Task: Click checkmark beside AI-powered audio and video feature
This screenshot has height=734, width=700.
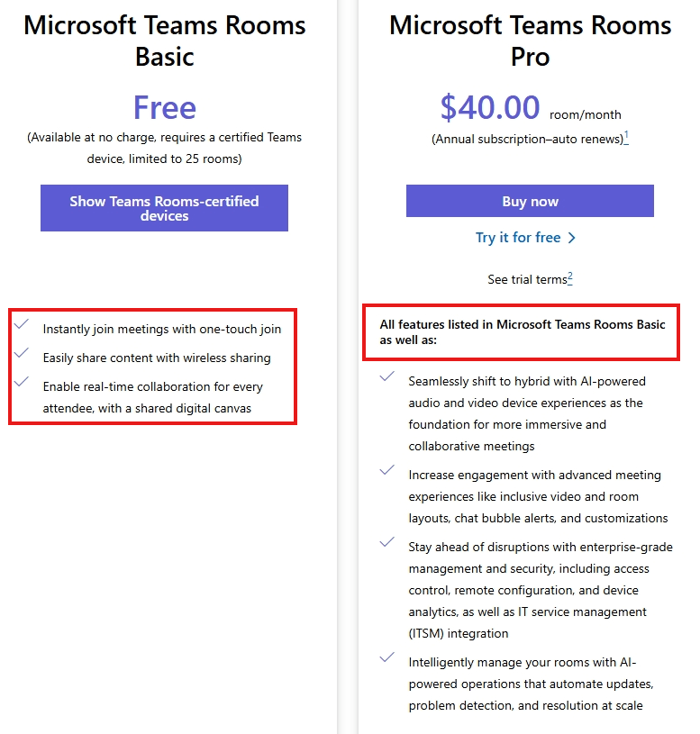Action: [387, 376]
